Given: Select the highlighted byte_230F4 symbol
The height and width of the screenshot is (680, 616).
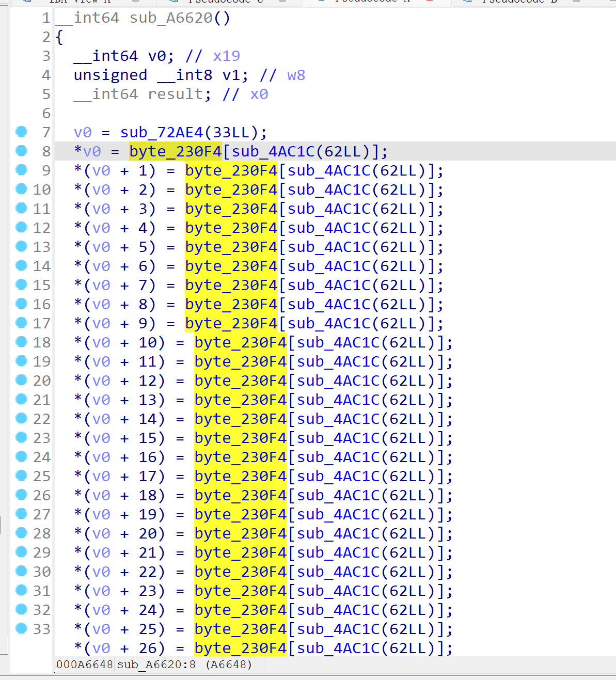Looking at the screenshot, I should tap(175, 151).
